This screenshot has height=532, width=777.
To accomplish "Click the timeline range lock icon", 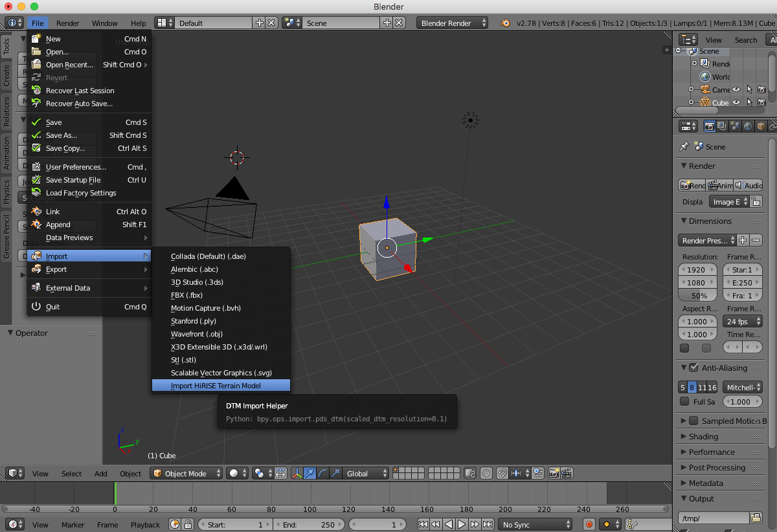I will click(188, 525).
